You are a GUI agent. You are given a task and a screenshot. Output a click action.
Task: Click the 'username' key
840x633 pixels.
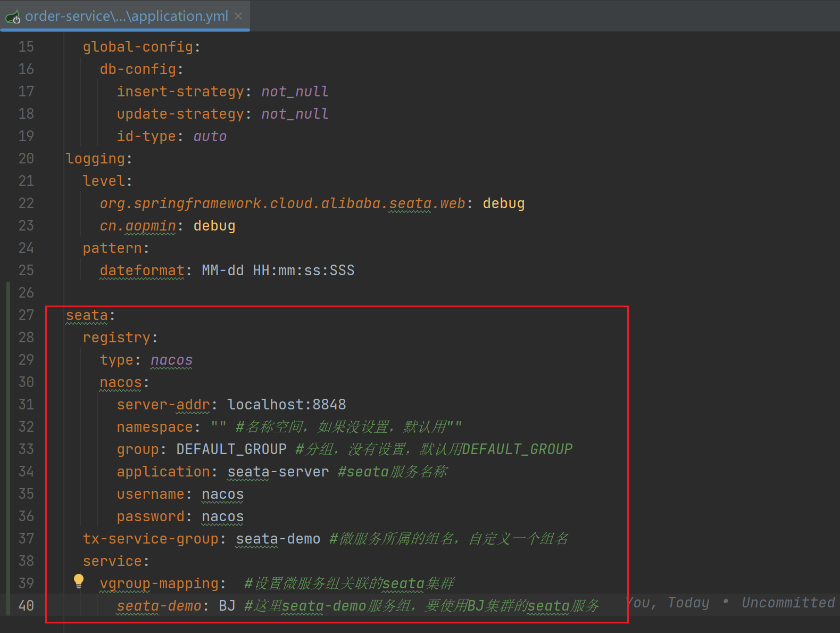151,494
